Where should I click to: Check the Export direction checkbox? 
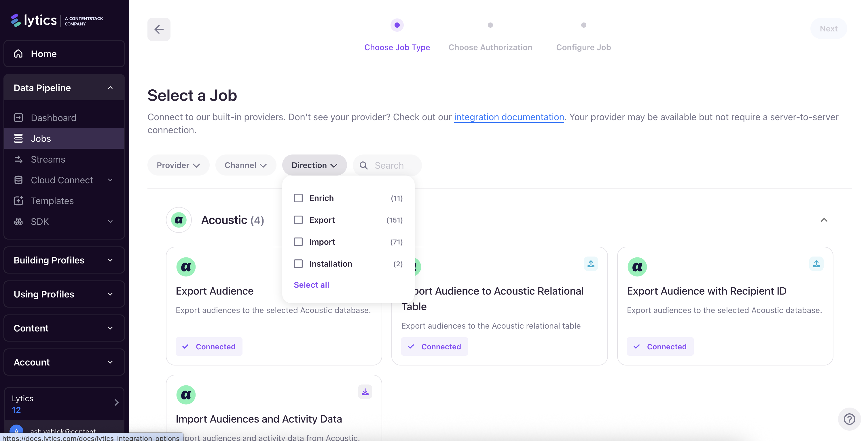point(298,220)
